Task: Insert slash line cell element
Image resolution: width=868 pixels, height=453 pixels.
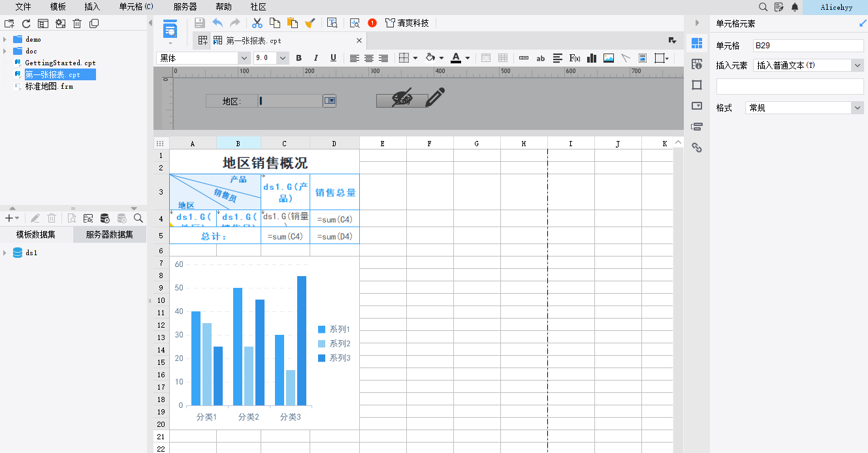Action: click(x=626, y=58)
